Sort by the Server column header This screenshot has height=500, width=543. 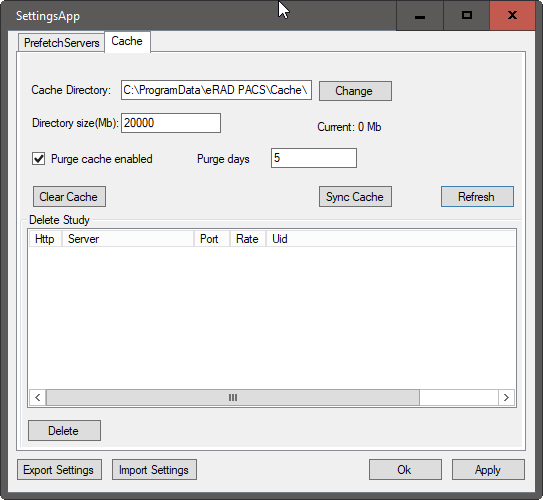coord(128,239)
